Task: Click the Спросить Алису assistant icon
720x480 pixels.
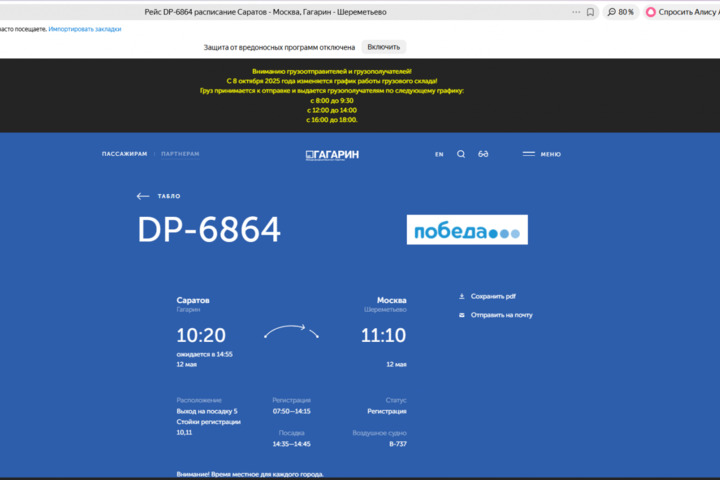Action: [x=650, y=12]
